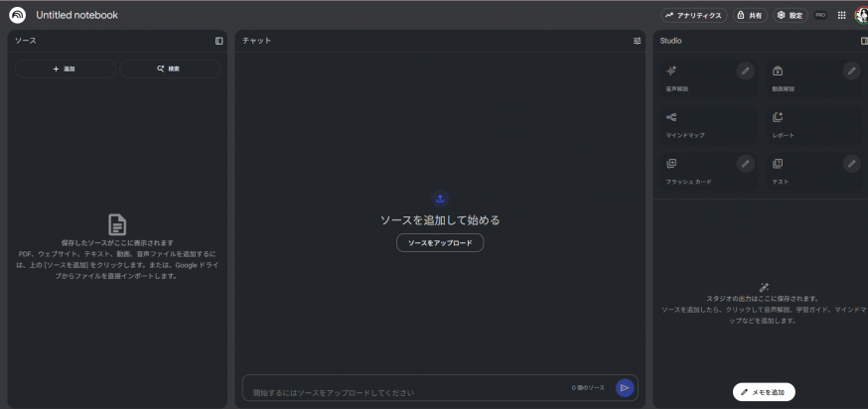Collapse the Studio panel

point(863,41)
